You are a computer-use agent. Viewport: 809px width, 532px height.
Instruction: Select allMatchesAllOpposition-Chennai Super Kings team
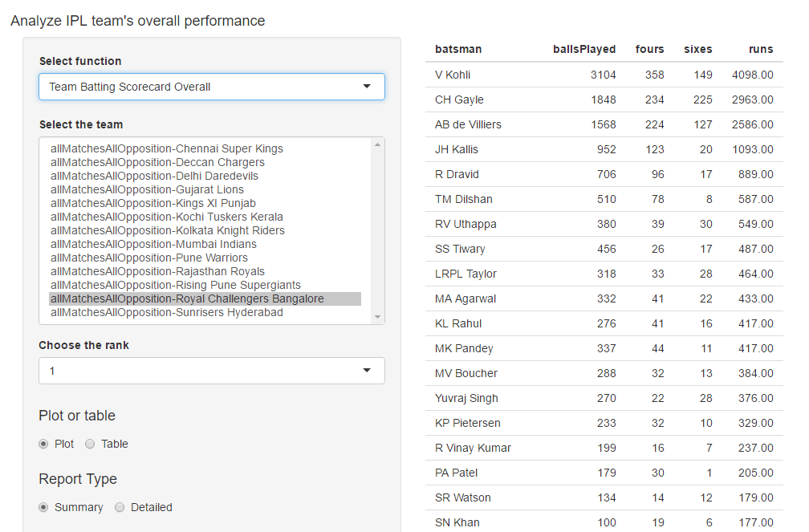pyautogui.click(x=166, y=148)
